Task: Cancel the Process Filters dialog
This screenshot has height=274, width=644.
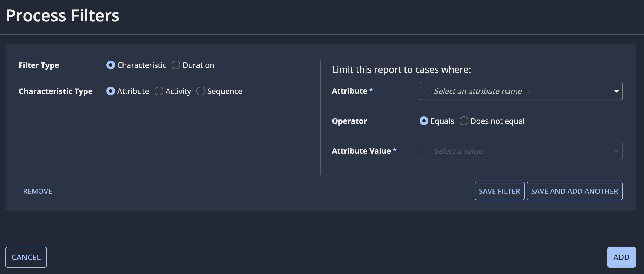Action: [26, 257]
